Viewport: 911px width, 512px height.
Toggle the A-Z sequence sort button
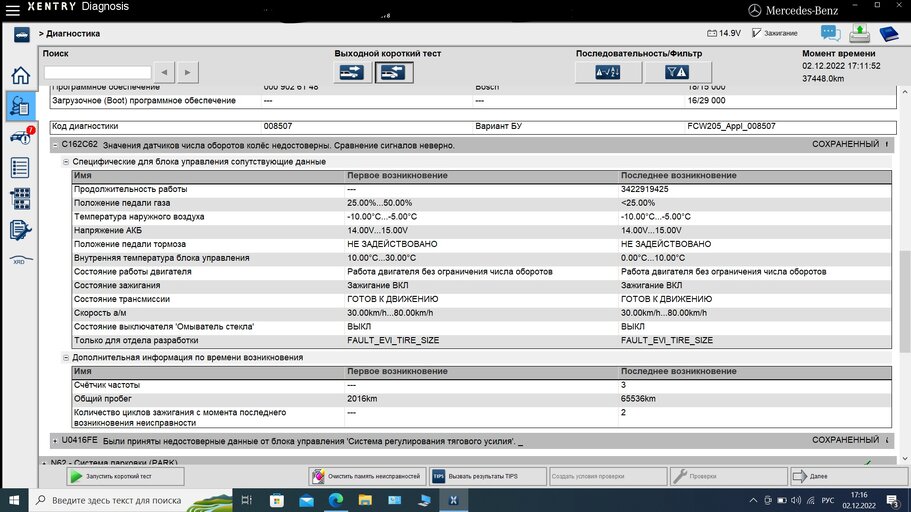pyautogui.click(x=608, y=72)
